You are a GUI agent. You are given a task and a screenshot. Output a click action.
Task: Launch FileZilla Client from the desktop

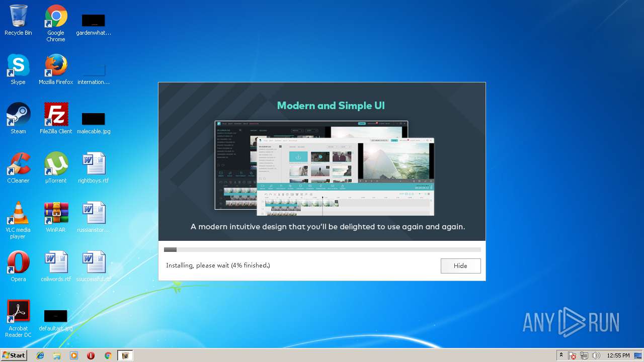tap(56, 119)
